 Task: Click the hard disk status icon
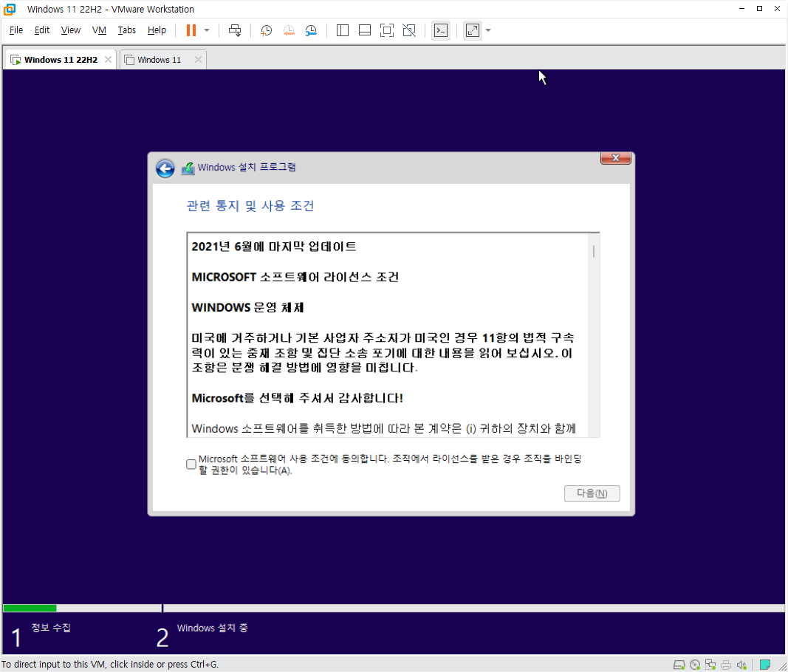coord(679,665)
